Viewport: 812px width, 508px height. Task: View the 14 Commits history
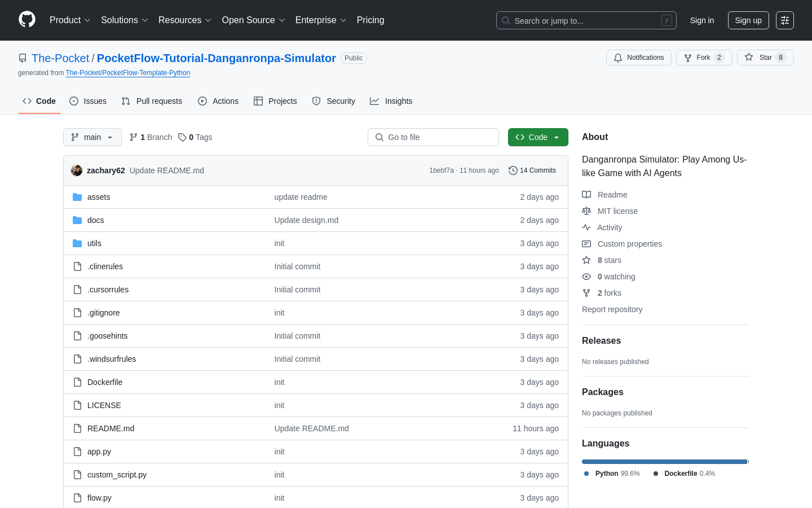pos(532,170)
